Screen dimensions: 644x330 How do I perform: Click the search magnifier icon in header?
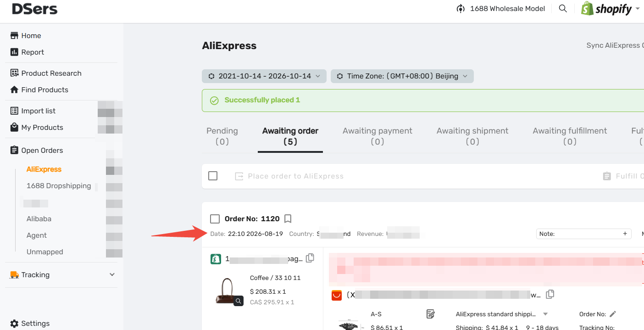[563, 9]
